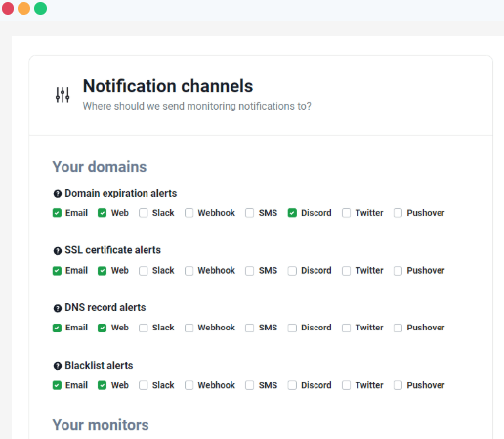Viewport: 504px width, 439px height.
Task: Tick Webhook for DNS record alerts
Action: (x=189, y=328)
